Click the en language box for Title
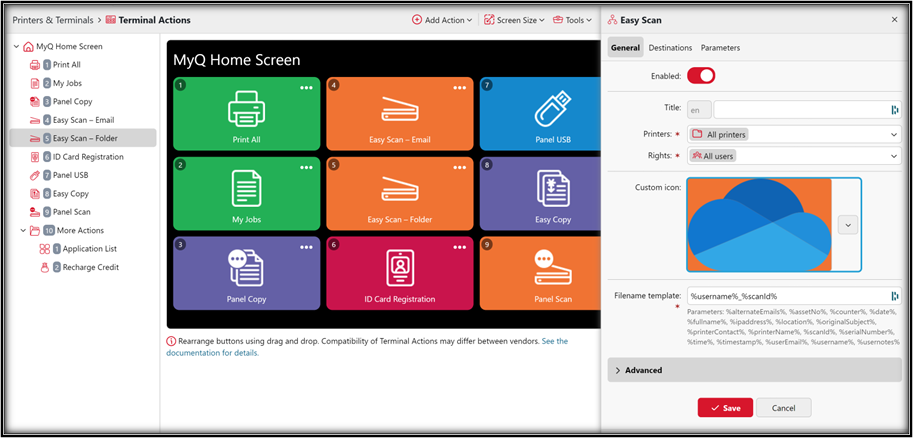This screenshot has height=438, width=913. [699, 110]
